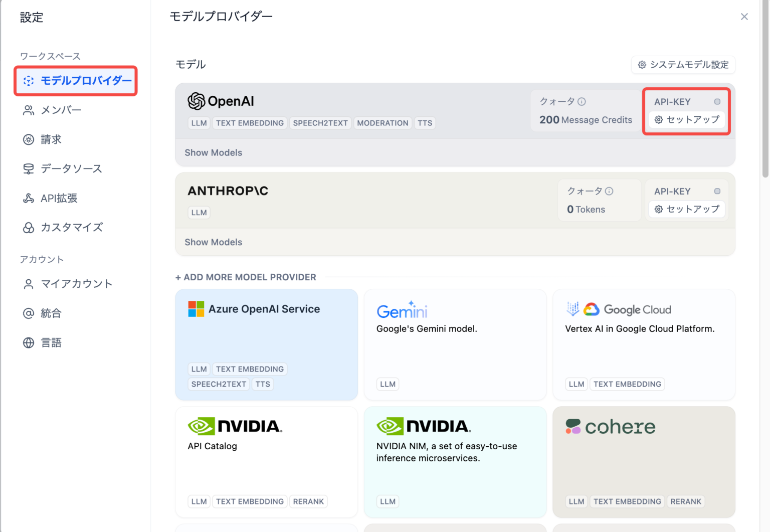Image resolution: width=770 pixels, height=532 pixels.
Task: Expand Show Models under ANTHROPIC
Action: pyautogui.click(x=213, y=242)
